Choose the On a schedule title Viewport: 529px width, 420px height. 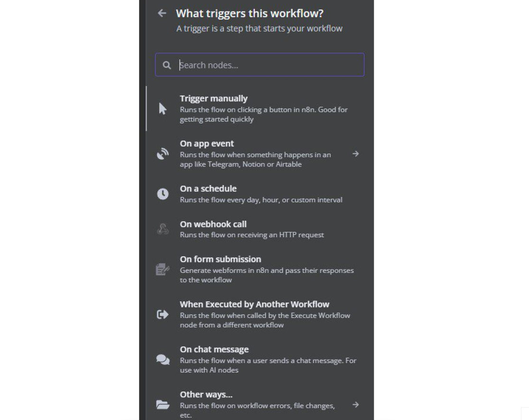point(208,188)
